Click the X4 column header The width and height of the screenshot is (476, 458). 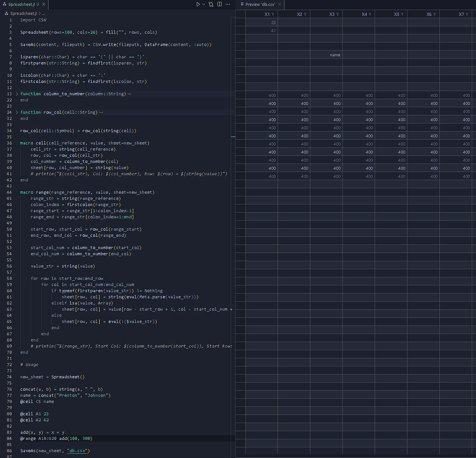click(x=362, y=15)
